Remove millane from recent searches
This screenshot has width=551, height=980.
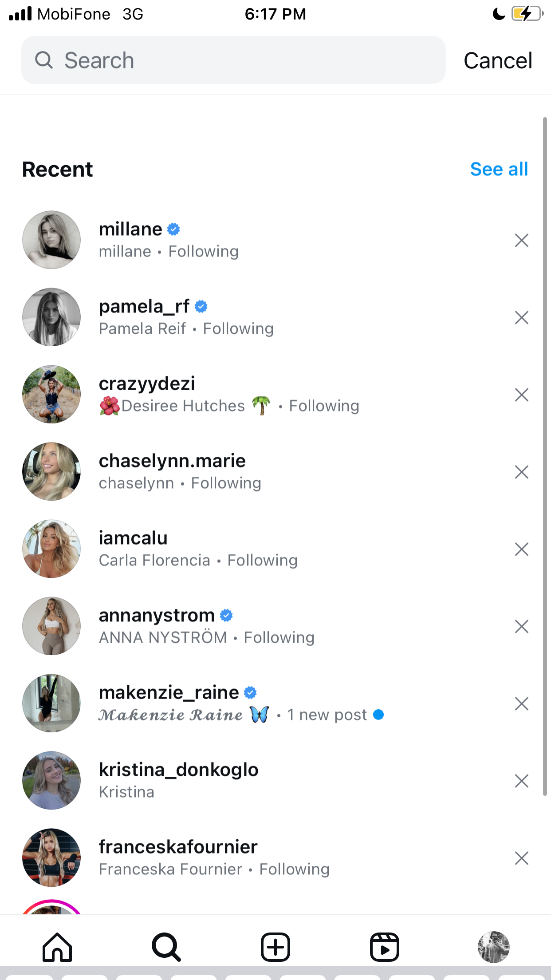tap(522, 240)
